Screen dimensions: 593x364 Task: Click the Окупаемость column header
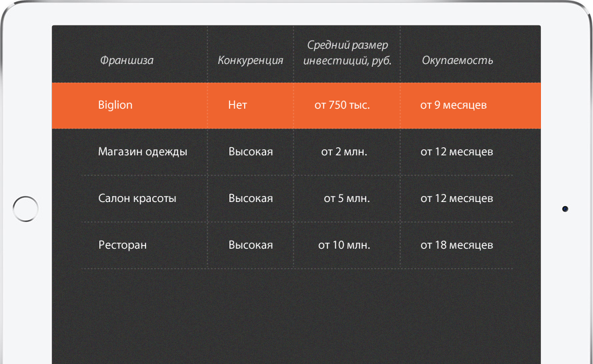(457, 61)
